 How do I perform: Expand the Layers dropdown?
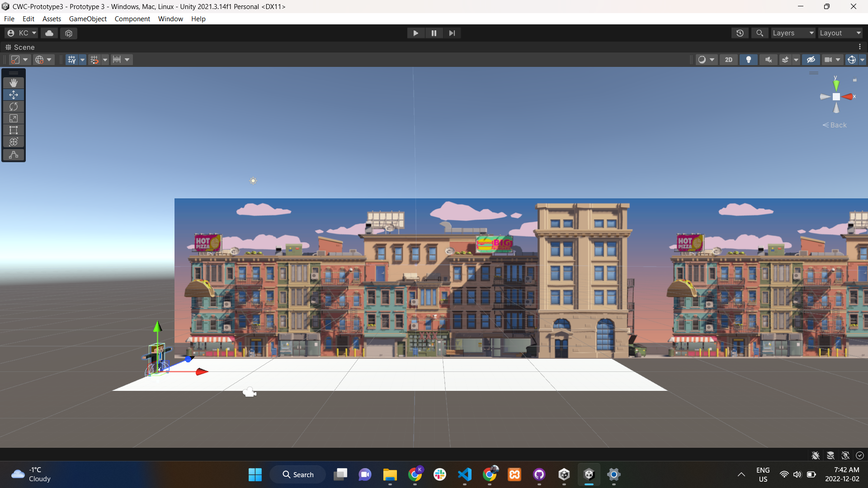click(x=793, y=33)
